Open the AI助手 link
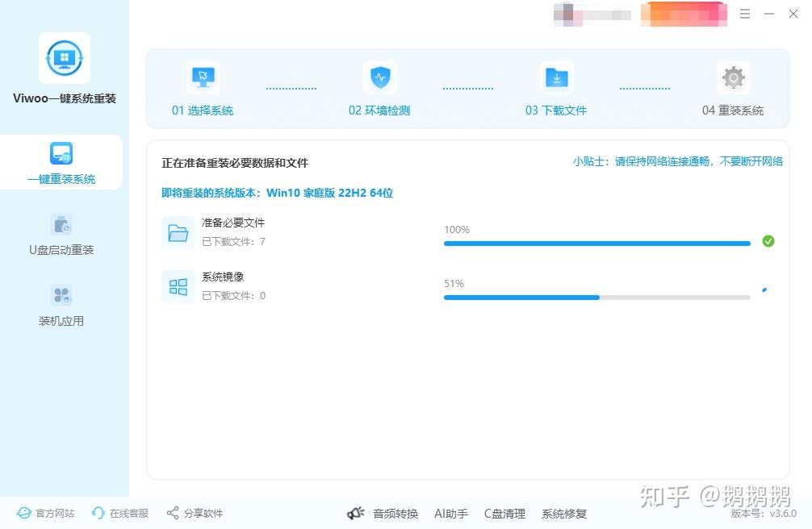The height and width of the screenshot is (529, 812). pos(451,514)
